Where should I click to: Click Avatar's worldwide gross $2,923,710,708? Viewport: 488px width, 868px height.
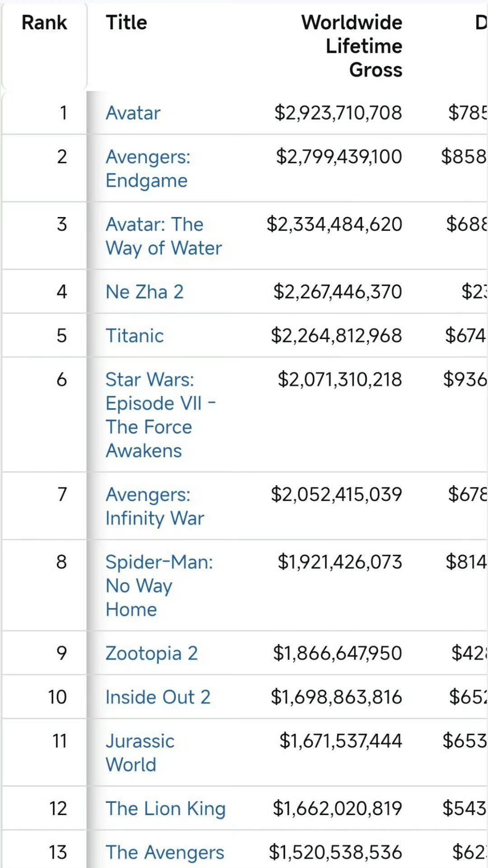[338, 113]
